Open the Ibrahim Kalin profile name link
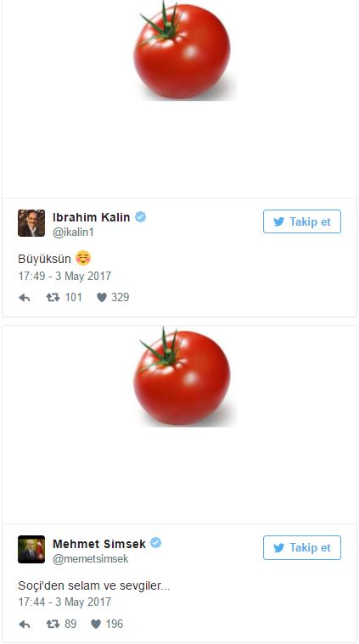359x644 pixels. point(91,217)
